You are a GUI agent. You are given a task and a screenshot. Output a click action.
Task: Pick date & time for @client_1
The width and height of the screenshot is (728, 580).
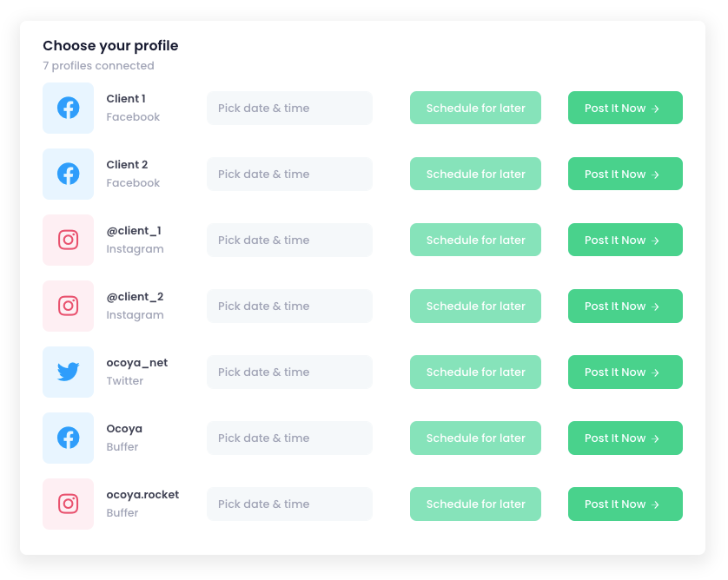click(289, 240)
